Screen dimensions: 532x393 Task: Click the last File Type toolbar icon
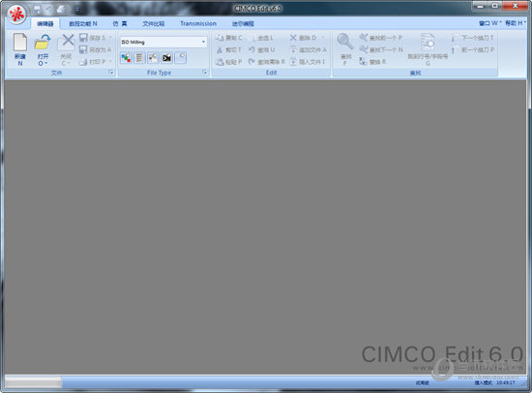tap(181, 58)
